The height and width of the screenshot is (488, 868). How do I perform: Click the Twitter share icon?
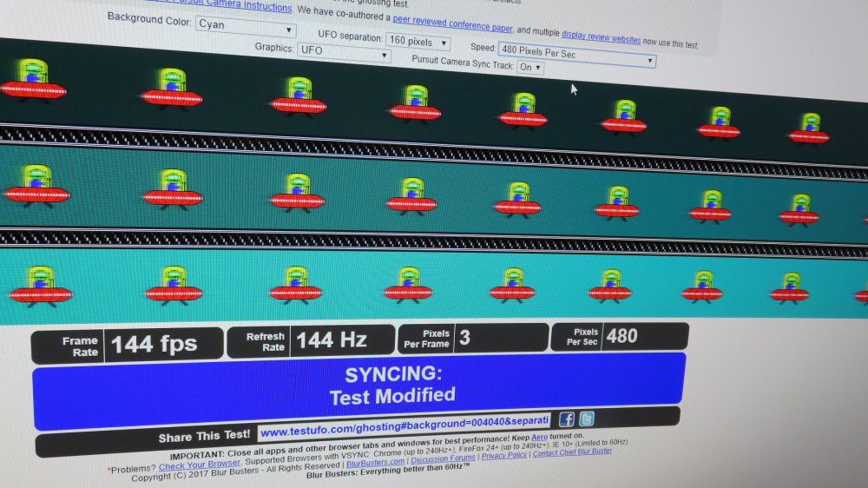[x=587, y=419]
